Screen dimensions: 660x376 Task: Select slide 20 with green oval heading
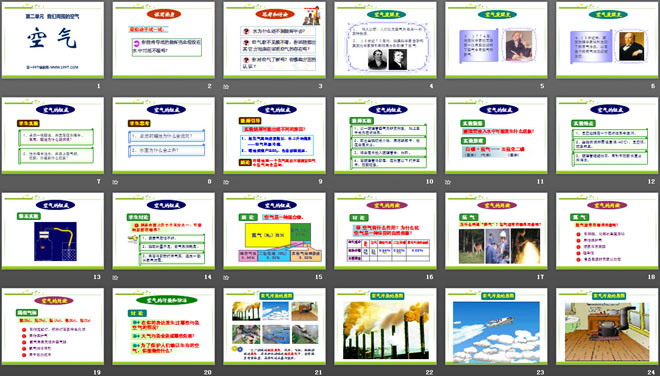pyautogui.click(x=163, y=326)
